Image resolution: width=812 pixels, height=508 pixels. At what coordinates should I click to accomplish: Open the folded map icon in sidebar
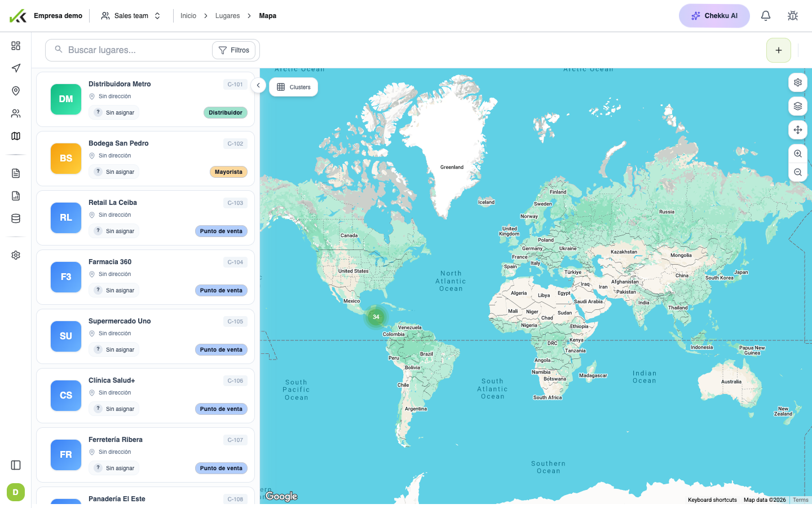coord(16,136)
